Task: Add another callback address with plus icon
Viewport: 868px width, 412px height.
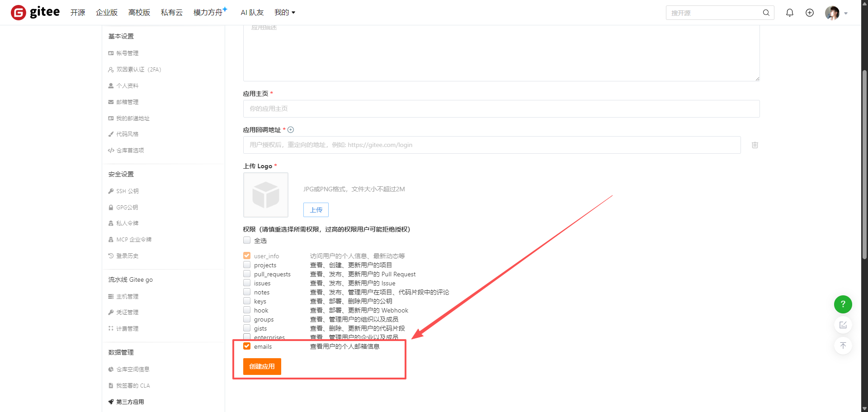Action: coord(291,130)
